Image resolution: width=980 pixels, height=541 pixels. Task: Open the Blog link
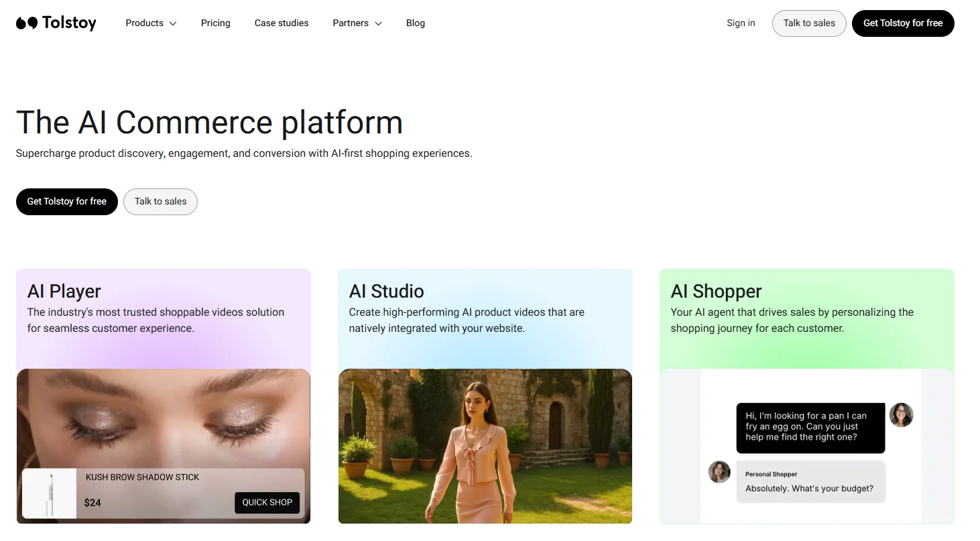coord(416,23)
